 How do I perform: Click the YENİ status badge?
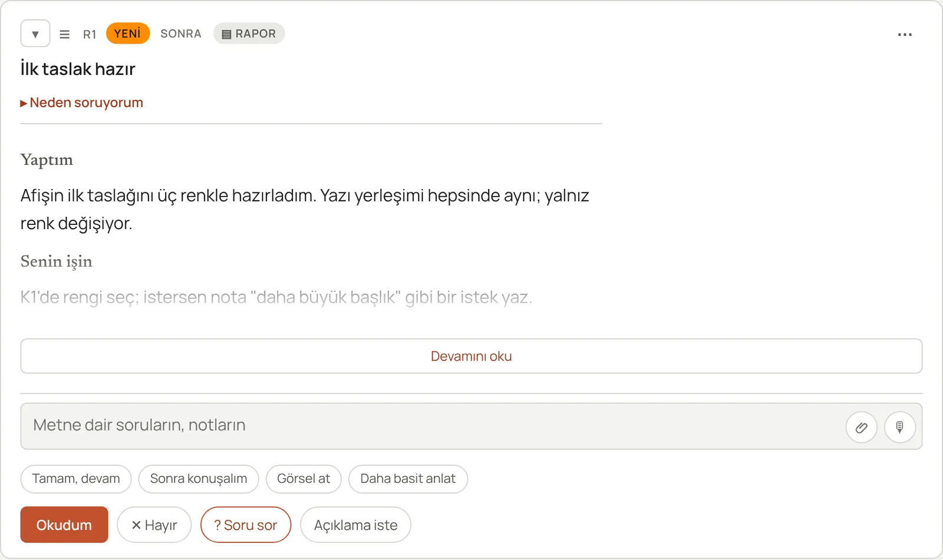coord(128,34)
